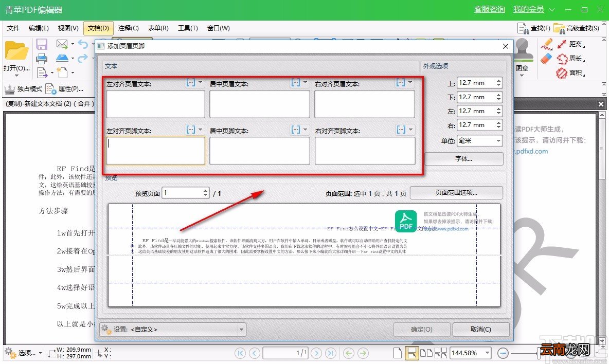Viewport: 609px width, 364px height.
Task: Go to next page button
Action: point(316,353)
